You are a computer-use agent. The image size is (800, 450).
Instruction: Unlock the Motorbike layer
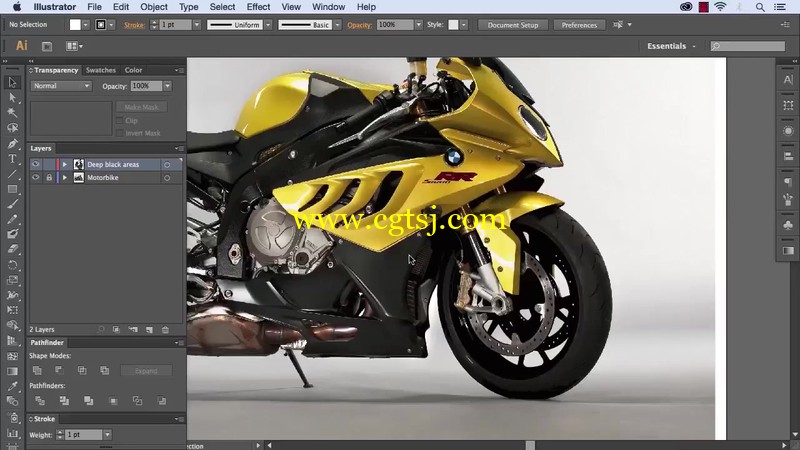coord(49,178)
